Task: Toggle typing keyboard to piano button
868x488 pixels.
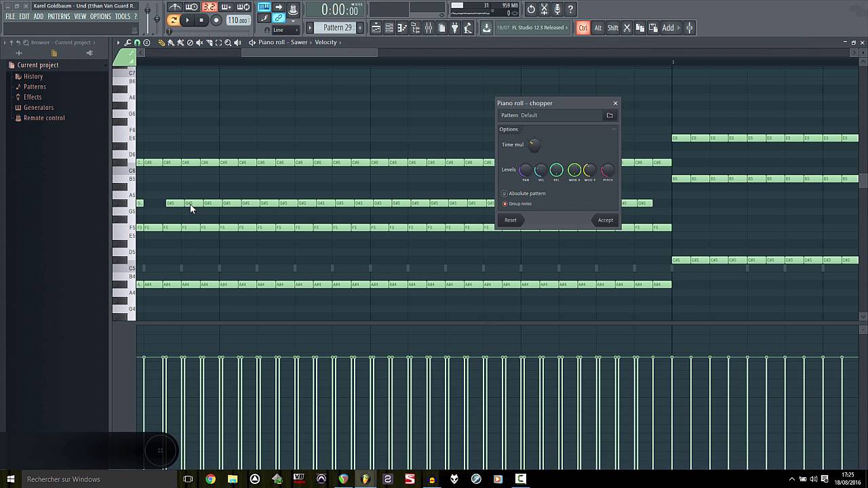Action: (x=264, y=7)
